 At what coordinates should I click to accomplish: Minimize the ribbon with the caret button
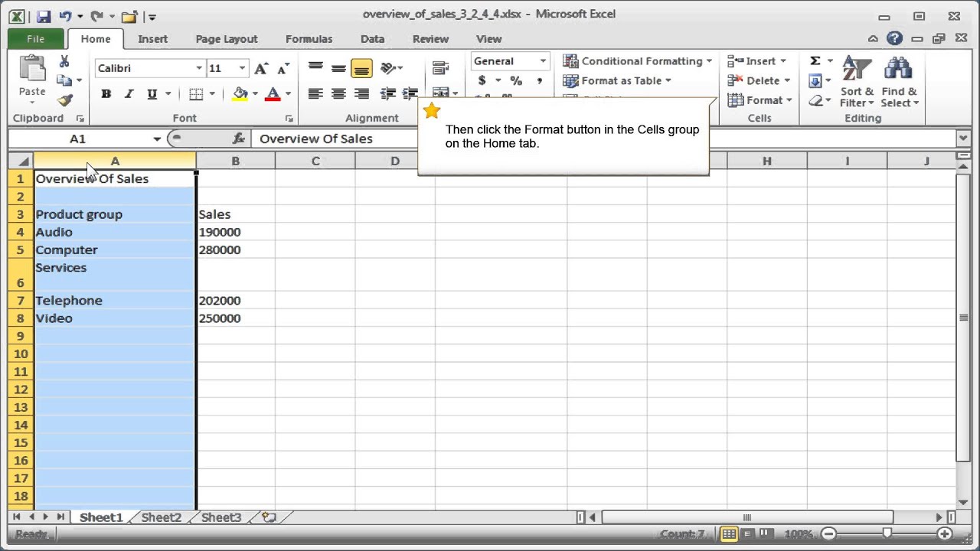(x=873, y=38)
